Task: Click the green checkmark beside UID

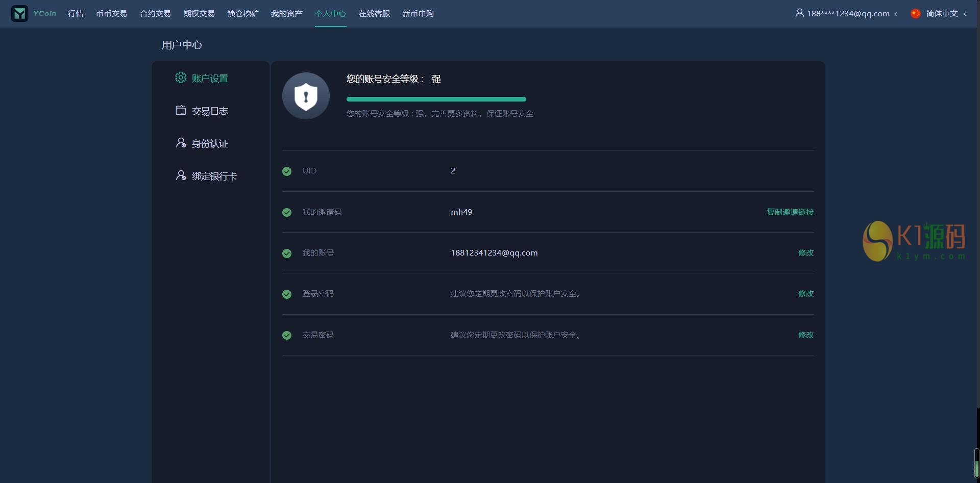Action: click(x=287, y=171)
